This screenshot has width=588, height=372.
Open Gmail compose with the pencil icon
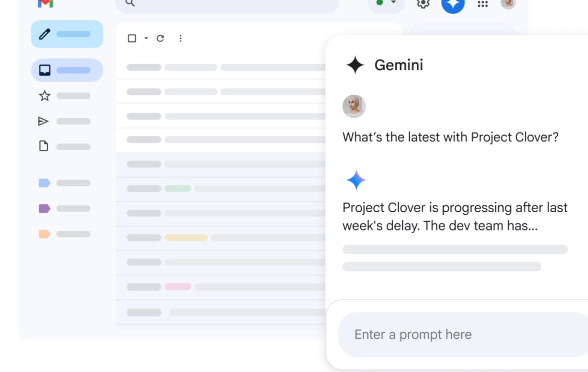44,34
